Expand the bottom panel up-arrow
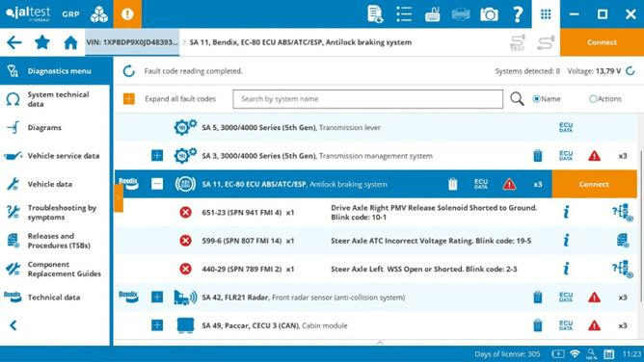Screen dimensions: 644x362 [380, 343]
